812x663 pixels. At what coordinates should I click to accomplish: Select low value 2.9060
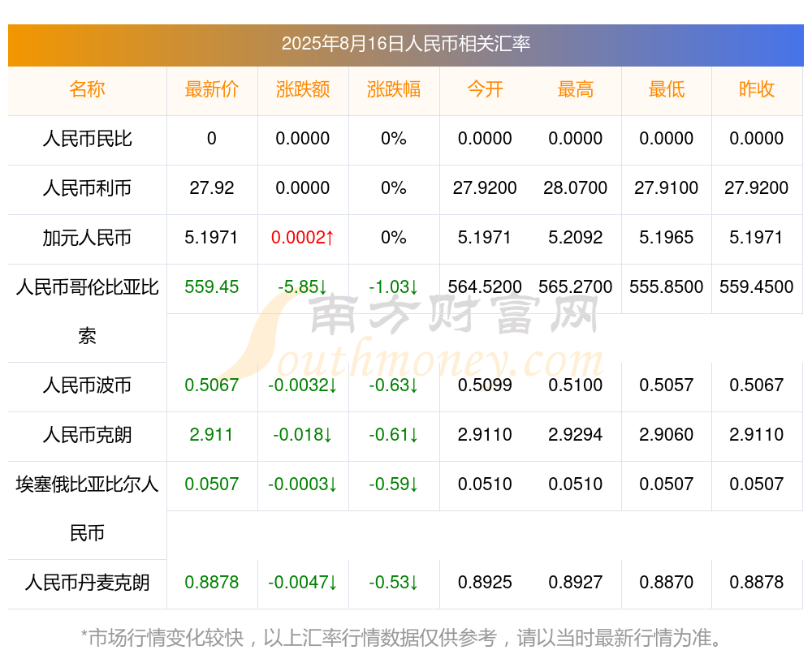(x=667, y=435)
